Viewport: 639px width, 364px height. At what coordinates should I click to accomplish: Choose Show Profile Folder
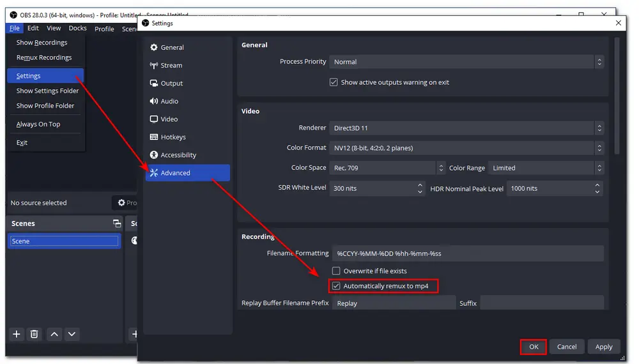pos(45,105)
